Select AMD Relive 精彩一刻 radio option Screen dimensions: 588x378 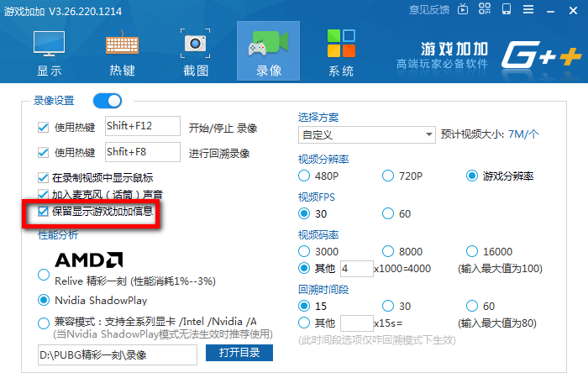(44, 275)
